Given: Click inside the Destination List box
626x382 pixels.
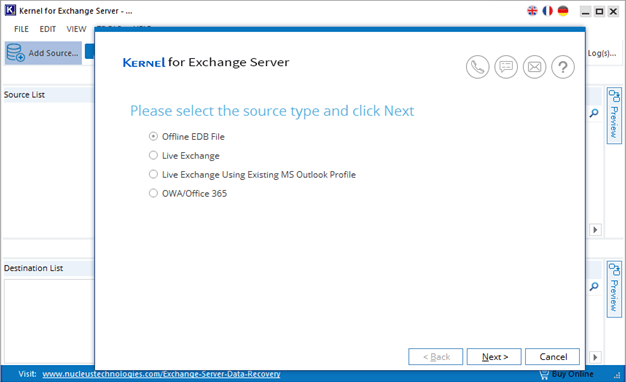Looking at the screenshot, I should (x=49, y=321).
